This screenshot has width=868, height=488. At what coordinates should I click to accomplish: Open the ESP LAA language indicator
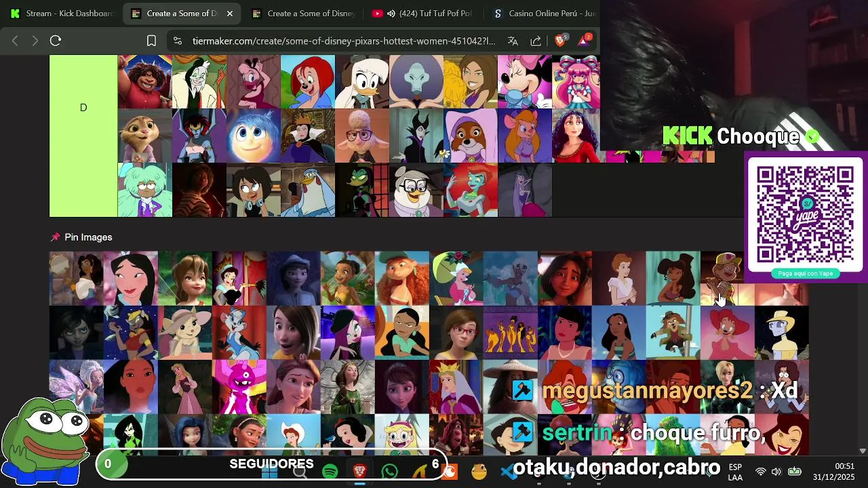(735, 472)
